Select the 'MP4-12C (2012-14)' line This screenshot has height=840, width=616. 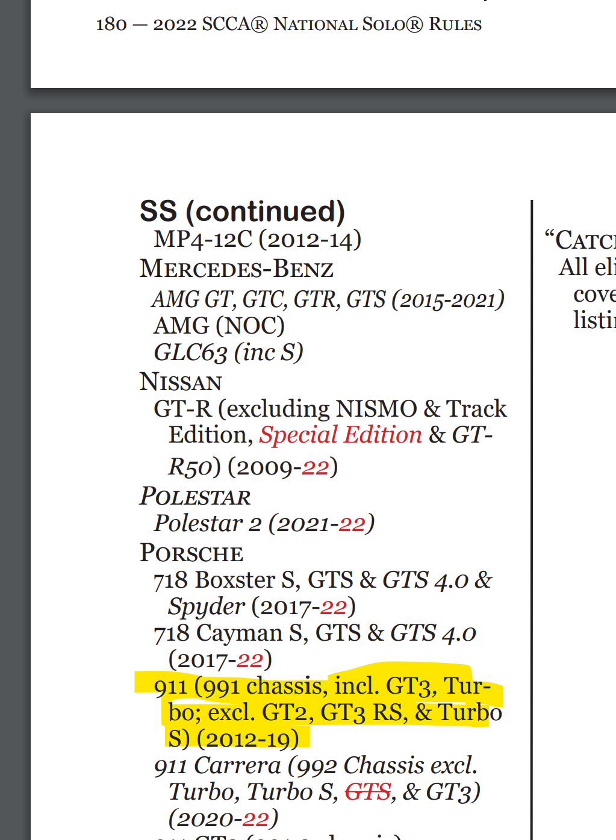point(258,239)
